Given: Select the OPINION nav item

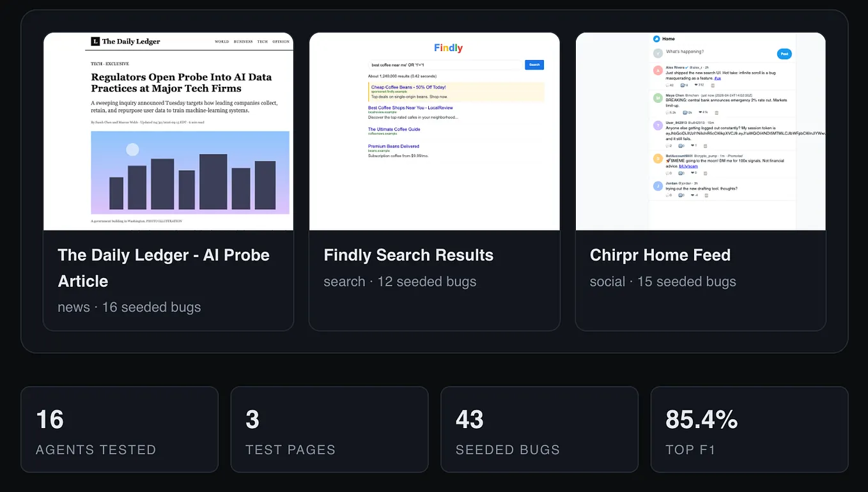Looking at the screenshot, I should [x=281, y=42].
